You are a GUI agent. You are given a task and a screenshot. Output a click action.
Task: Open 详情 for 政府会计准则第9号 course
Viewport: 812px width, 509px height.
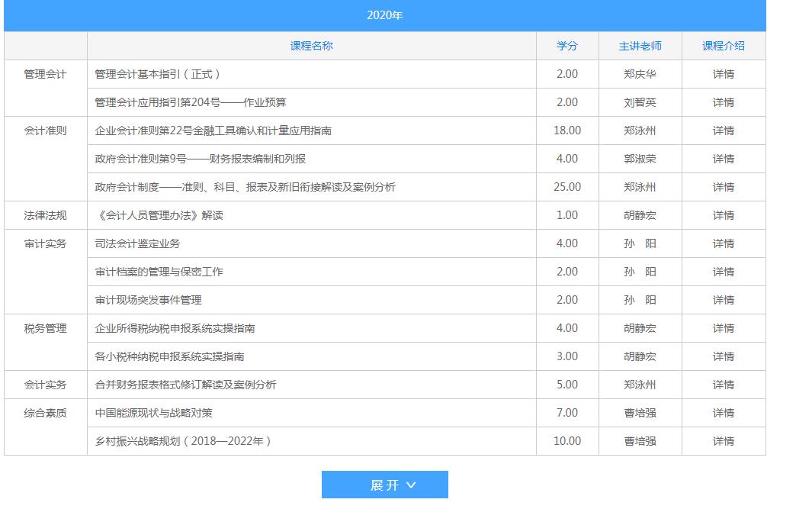723,159
